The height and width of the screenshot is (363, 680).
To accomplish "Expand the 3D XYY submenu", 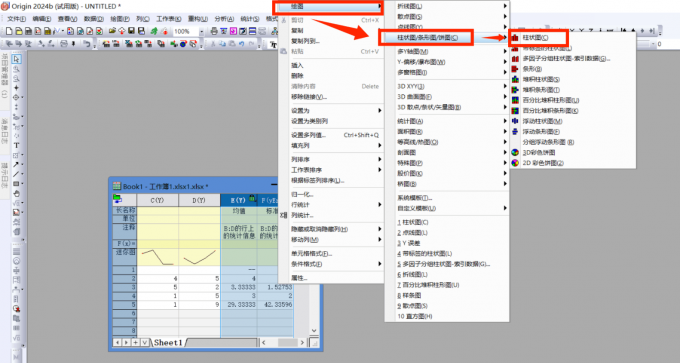I will click(x=447, y=86).
